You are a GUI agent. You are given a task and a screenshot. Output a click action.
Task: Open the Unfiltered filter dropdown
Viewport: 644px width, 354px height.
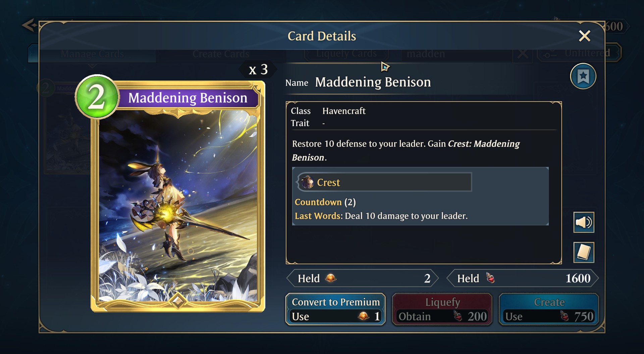(x=579, y=53)
